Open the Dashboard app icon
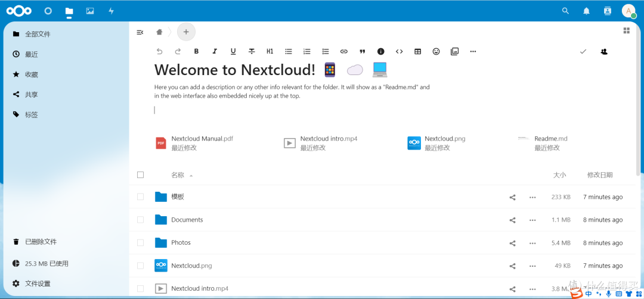This screenshot has width=644, height=299. (x=48, y=11)
